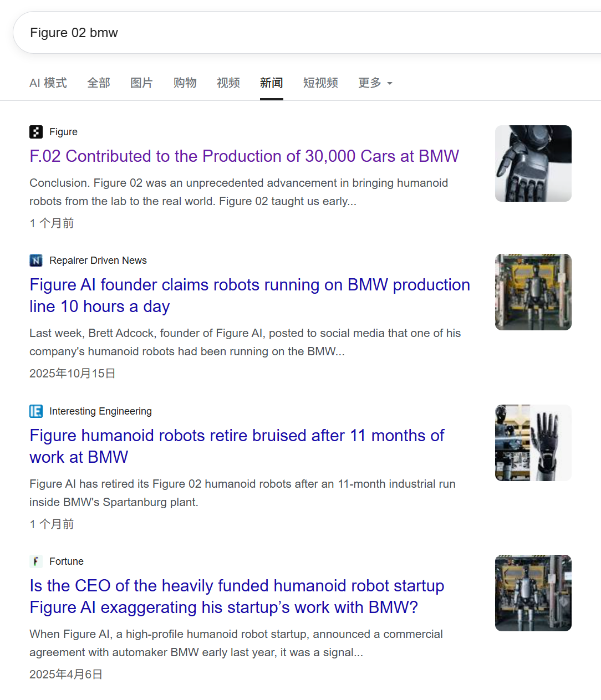Image resolution: width=601 pixels, height=700 pixels.
Task: Switch to the 购物 tab
Action: [185, 83]
